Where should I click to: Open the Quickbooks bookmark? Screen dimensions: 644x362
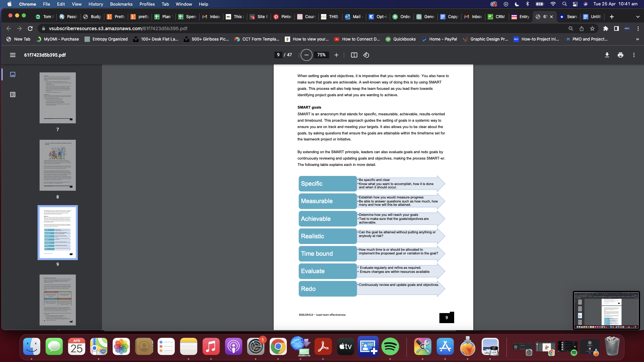pyautogui.click(x=401, y=39)
